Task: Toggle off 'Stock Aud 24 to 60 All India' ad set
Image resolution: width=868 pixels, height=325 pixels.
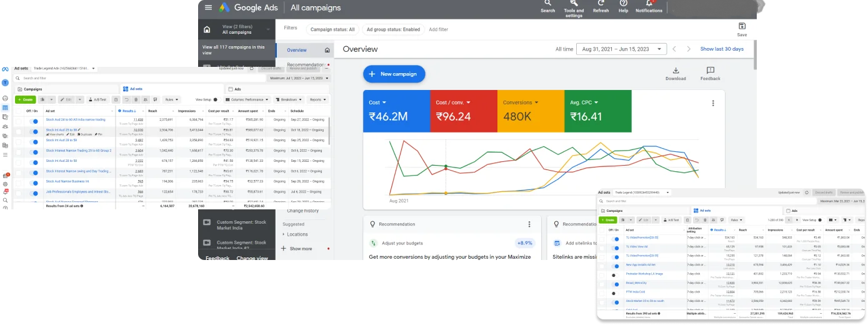Action: tap(34, 120)
